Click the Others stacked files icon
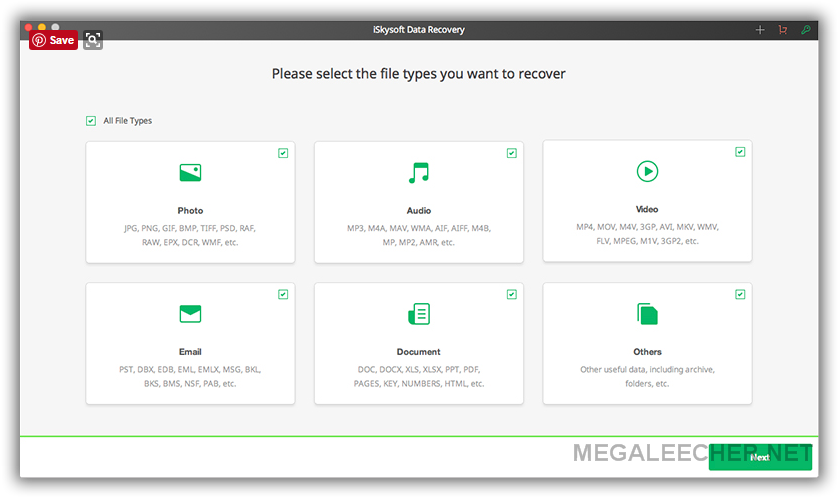This screenshot has width=839, height=498. click(x=647, y=314)
